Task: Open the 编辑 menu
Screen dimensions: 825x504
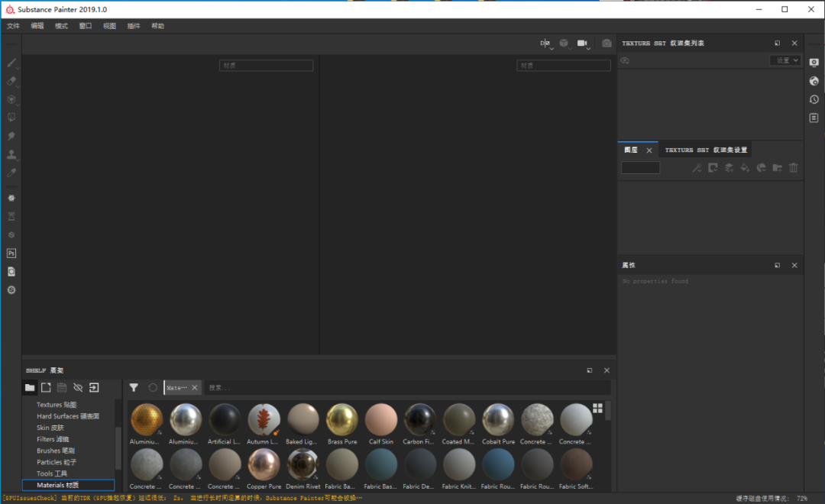Action: tap(37, 26)
